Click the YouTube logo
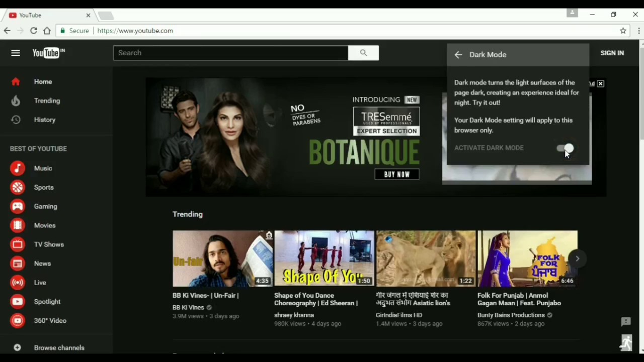 (49, 53)
